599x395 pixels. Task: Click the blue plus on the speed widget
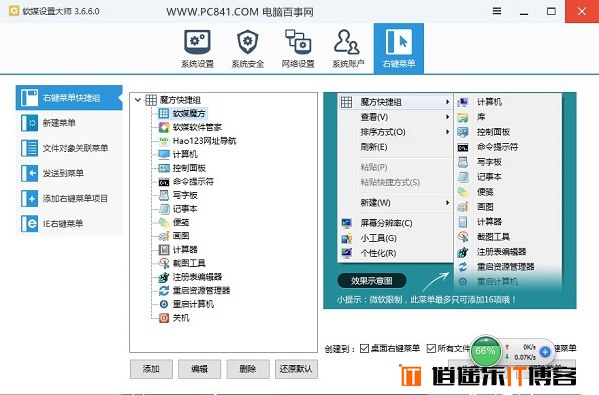point(546,352)
